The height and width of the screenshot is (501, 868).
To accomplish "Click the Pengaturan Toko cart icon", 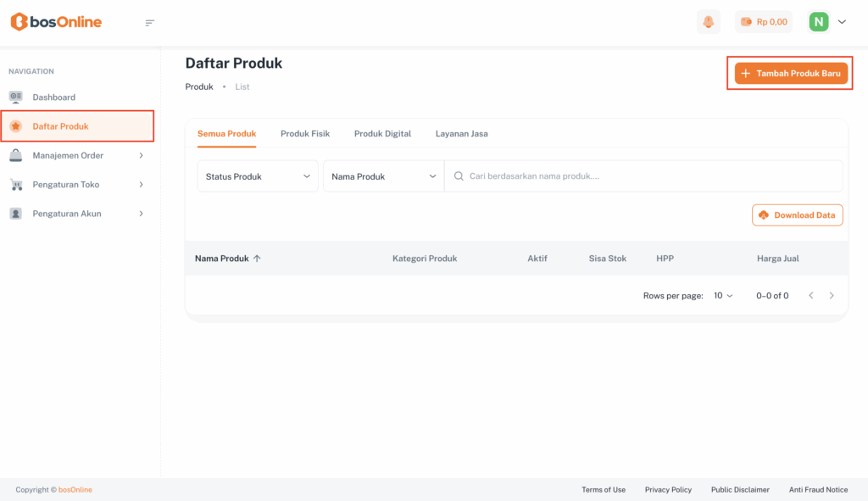I will point(15,185).
